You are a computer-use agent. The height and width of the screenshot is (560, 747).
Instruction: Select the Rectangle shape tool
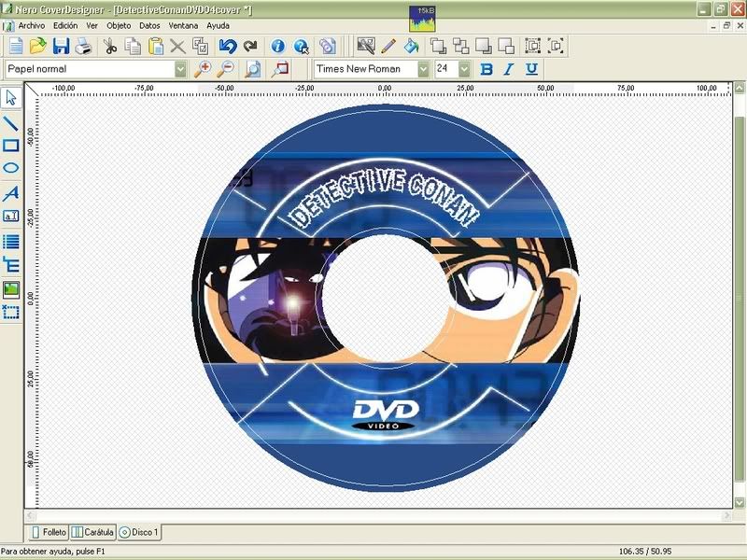[x=11, y=146]
